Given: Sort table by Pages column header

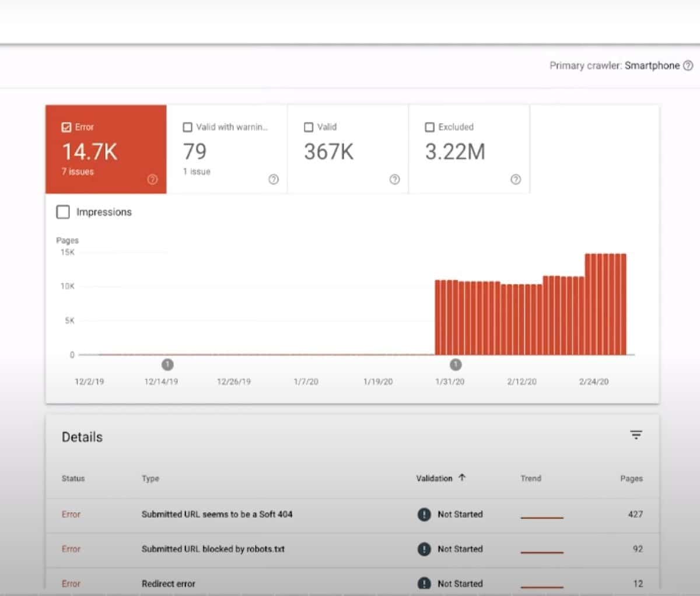Looking at the screenshot, I should pos(631,478).
